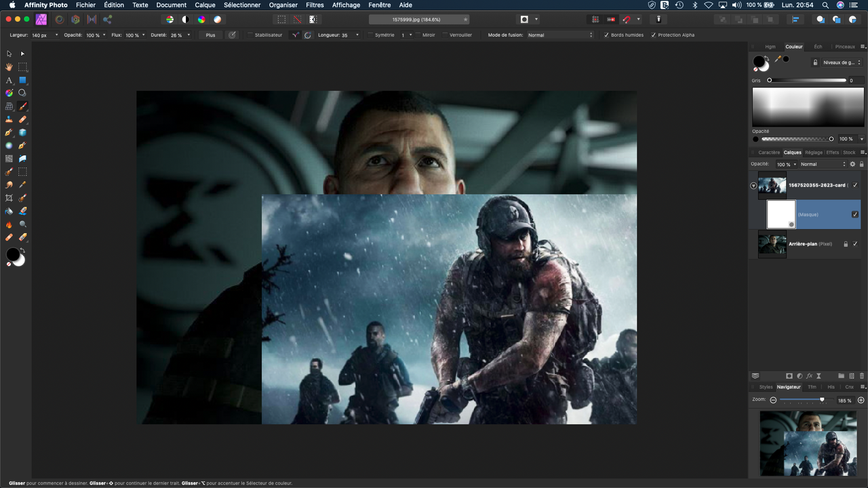
Task: Open the Filtres menu
Action: tap(315, 5)
